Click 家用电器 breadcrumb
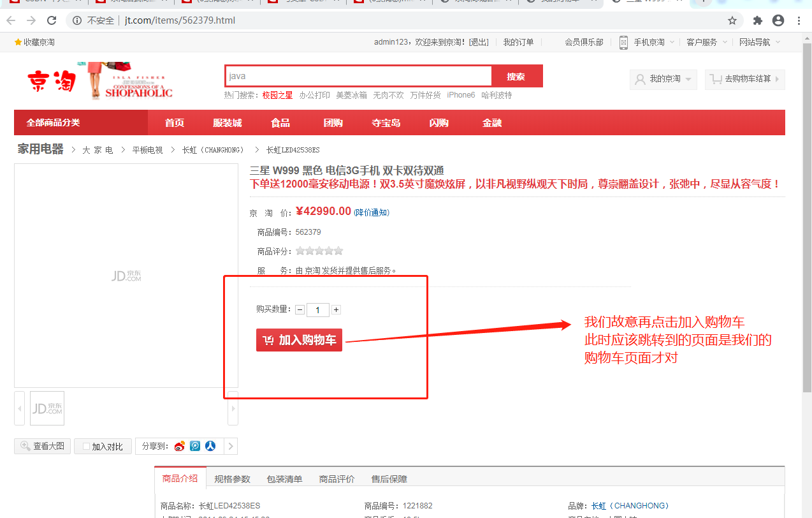The height and width of the screenshot is (518, 812). (41, 149)
